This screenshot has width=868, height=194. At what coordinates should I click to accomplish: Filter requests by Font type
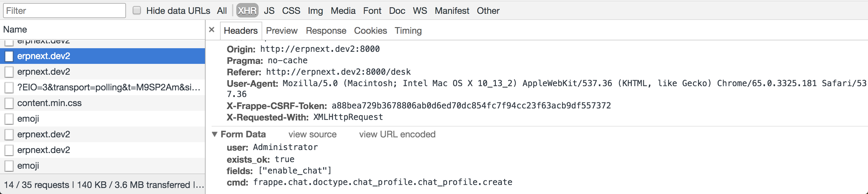(x=372, y=11)
